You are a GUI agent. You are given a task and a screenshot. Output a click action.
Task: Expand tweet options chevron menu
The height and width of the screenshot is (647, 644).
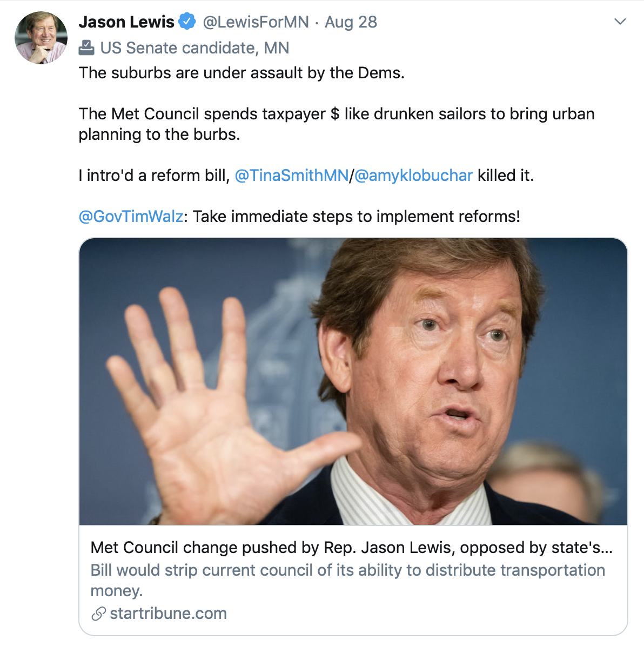pos(620,22)
